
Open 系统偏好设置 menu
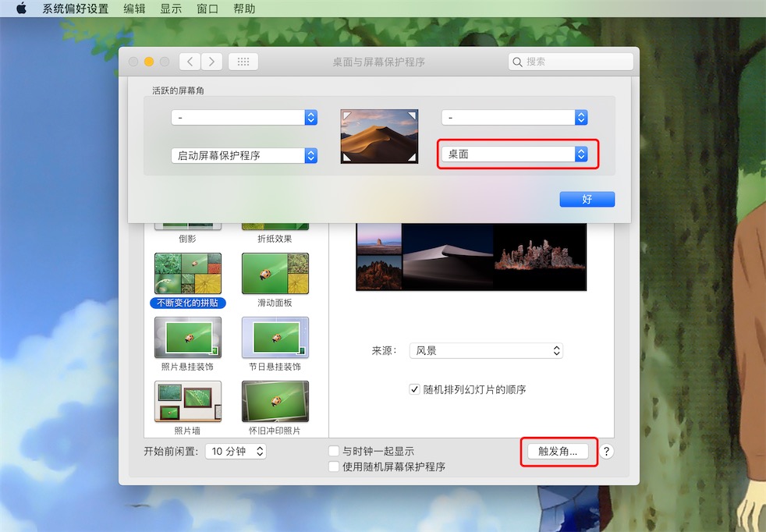[75, 9]
